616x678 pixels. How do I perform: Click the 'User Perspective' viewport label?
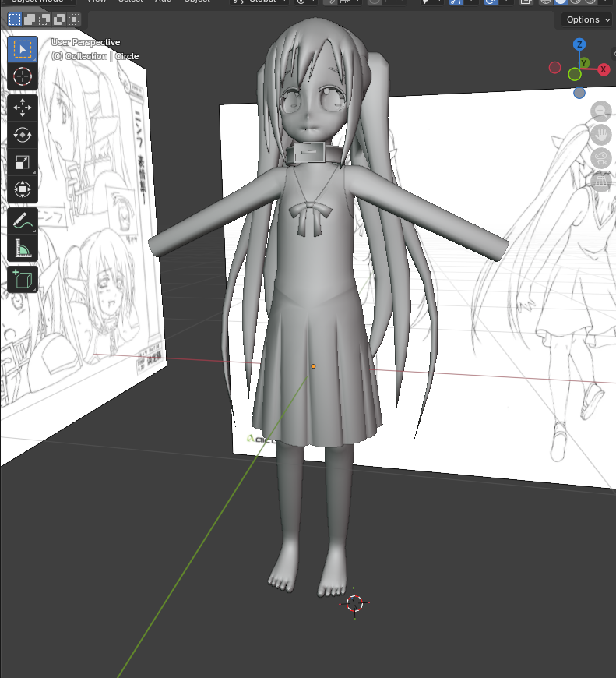(86, 42)
